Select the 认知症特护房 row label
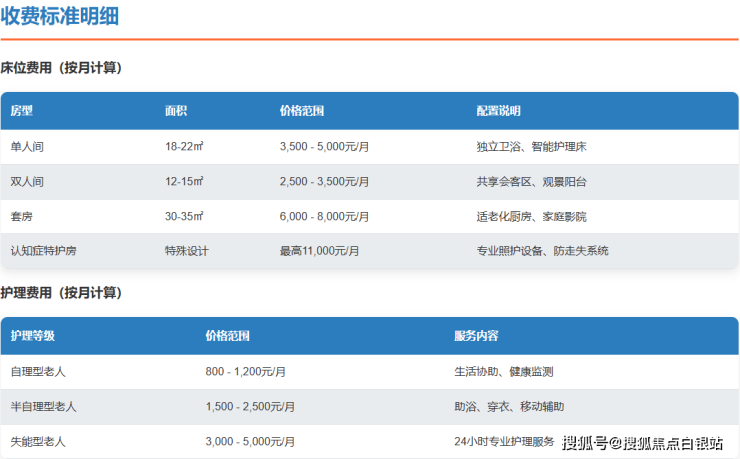Screen dimensions: 740x459 (x=43, y=251)
